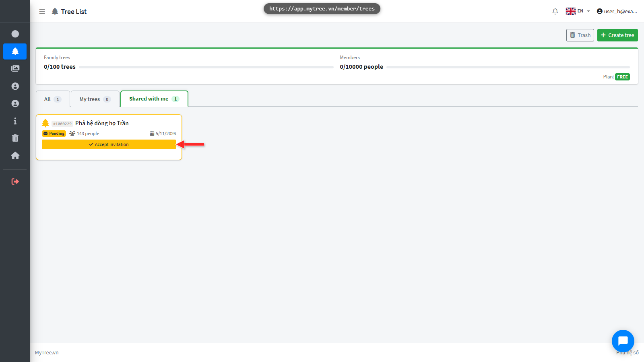Image resolution: width=644 pixels, height=362 pixels.
Task: Go to home icon in sidebar
Action: click(15, 155)
